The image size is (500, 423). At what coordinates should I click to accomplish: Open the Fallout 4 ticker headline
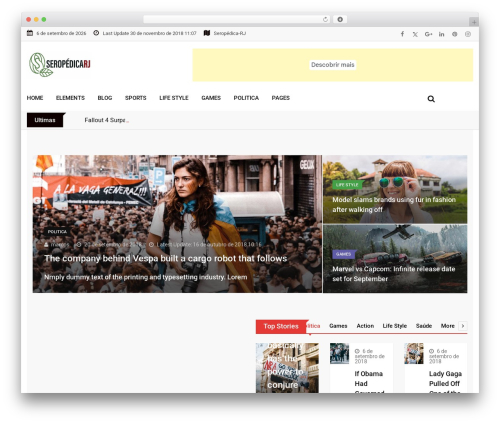106,120
